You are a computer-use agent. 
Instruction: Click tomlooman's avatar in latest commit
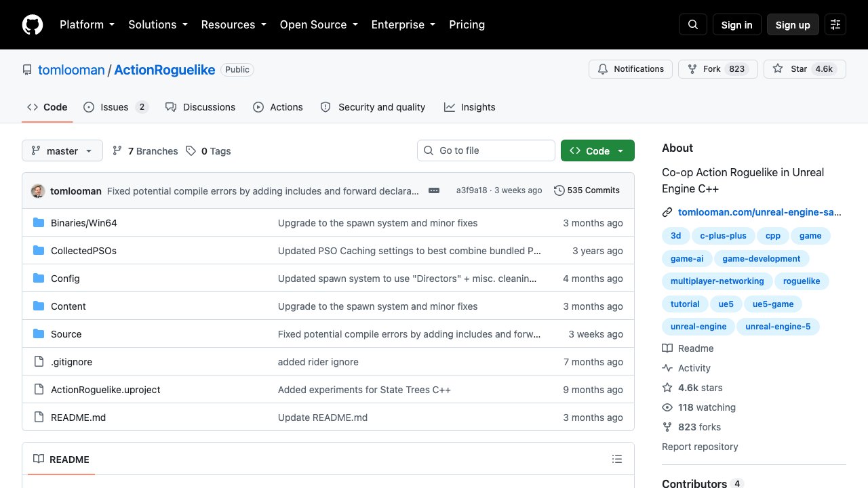38,191
